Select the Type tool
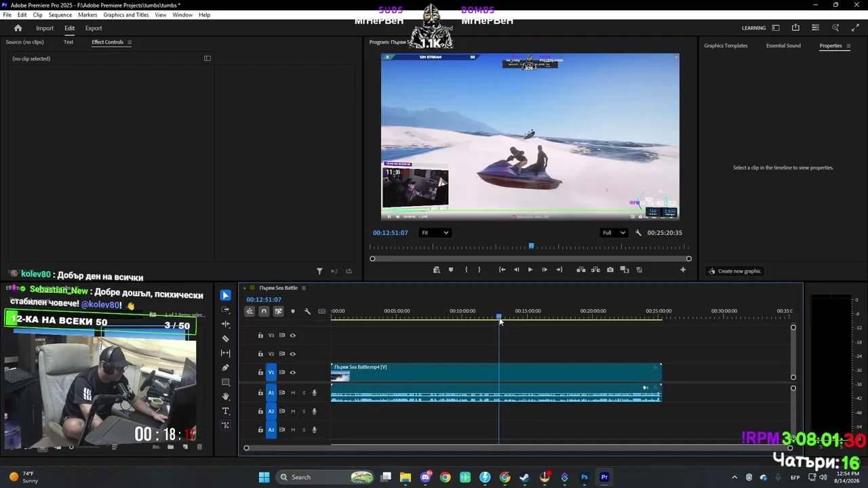Viewport: 868px width, 488px height. [x=226, y=411]
